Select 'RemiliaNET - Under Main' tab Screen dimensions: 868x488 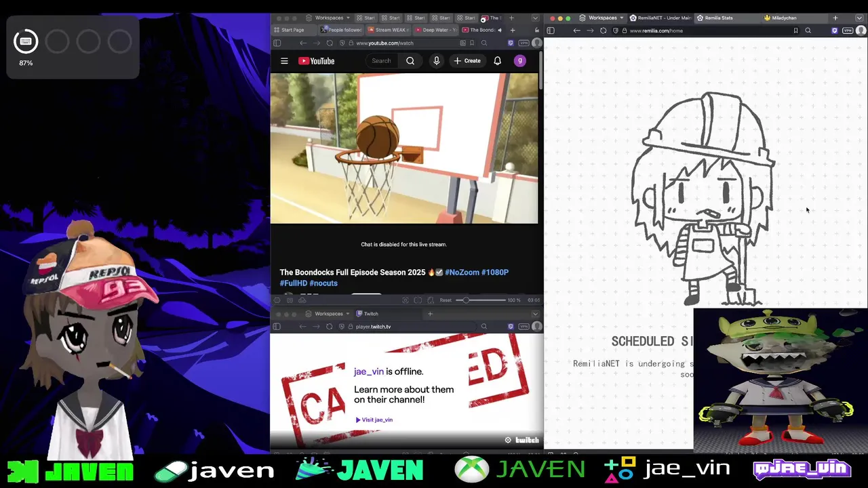[659, 18]
